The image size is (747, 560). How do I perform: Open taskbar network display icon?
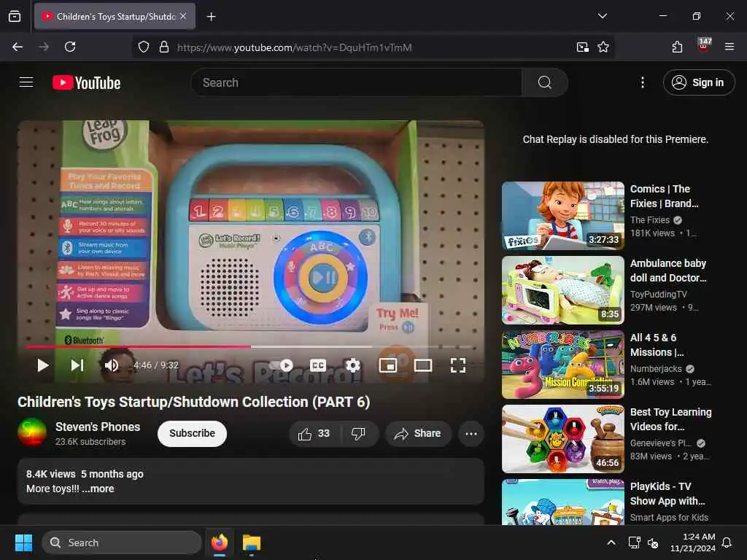(x=634, y=542)
